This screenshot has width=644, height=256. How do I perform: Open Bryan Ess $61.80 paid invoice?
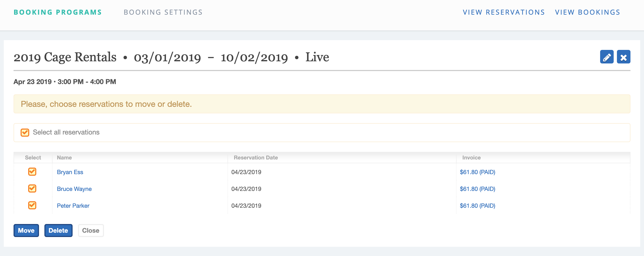pos(477,172)
